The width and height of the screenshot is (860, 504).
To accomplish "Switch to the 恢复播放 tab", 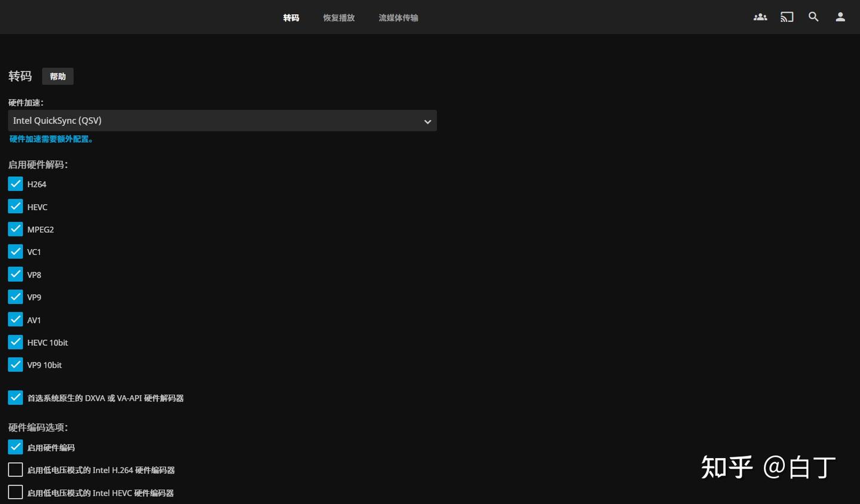I will coord(339,18).
